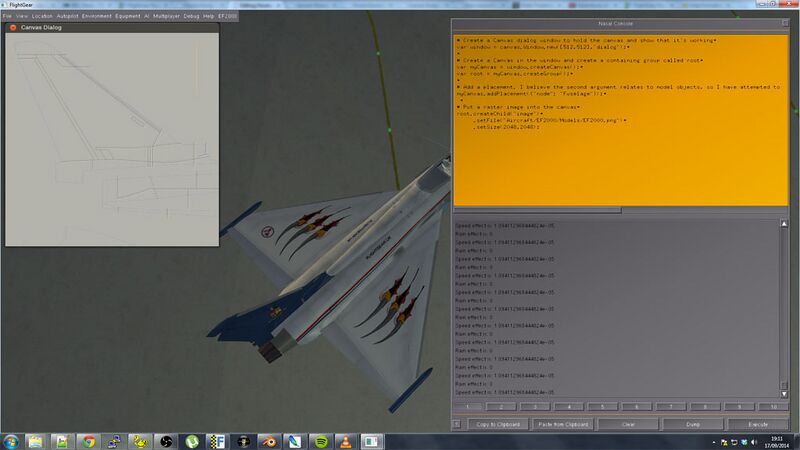Click inside the orange Nasal code editor

(620, 120)
